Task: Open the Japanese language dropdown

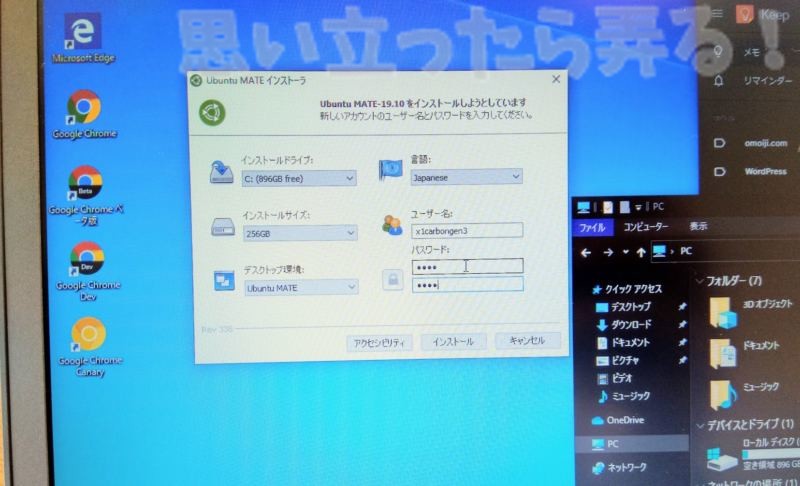Action: coord(466,177)
